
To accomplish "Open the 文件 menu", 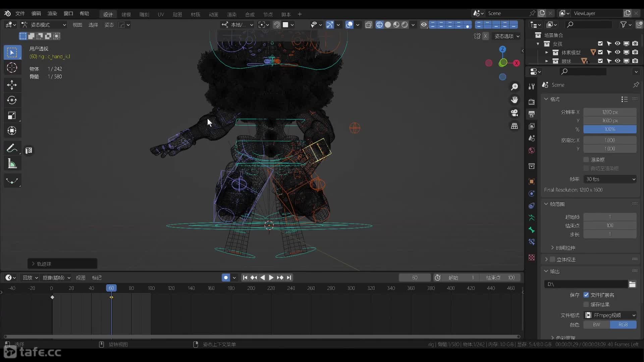I will [x=20, y=13].
